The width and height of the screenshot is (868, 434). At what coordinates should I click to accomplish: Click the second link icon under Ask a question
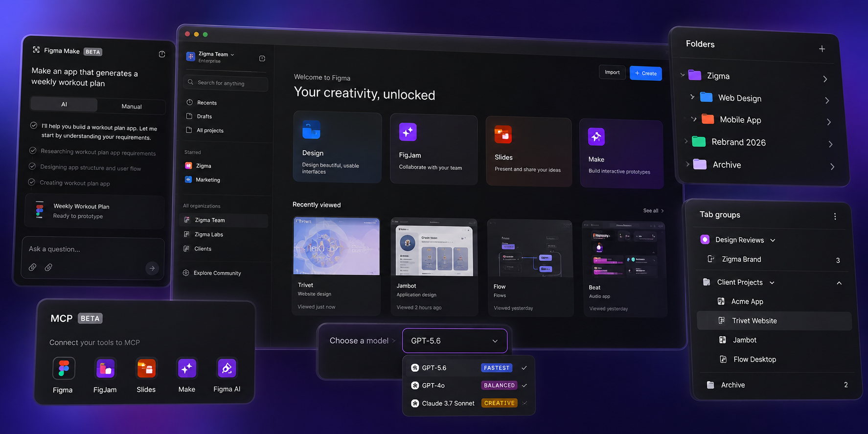click(48, 267)
